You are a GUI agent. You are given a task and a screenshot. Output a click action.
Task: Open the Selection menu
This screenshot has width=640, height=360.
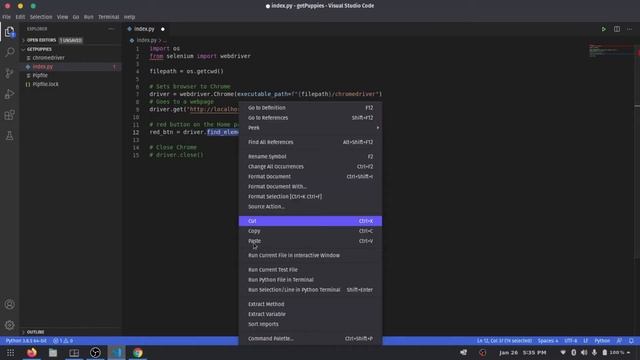point(41,17)
